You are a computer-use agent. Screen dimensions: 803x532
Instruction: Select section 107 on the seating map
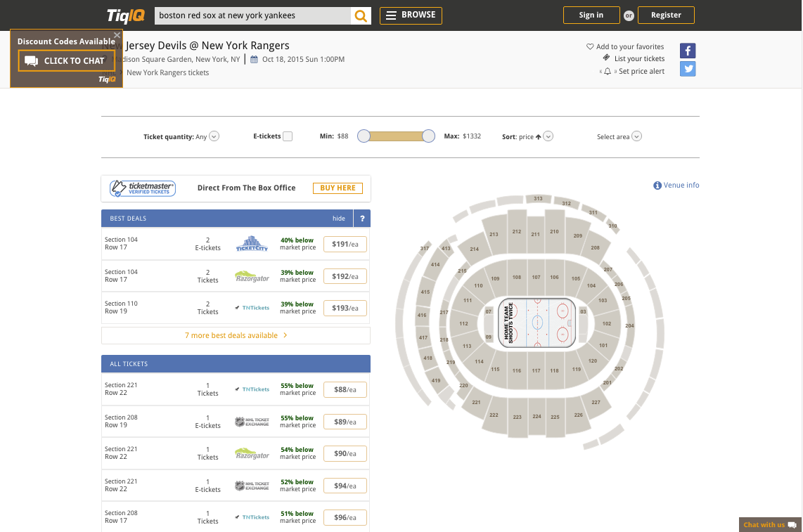click(536, 278)
